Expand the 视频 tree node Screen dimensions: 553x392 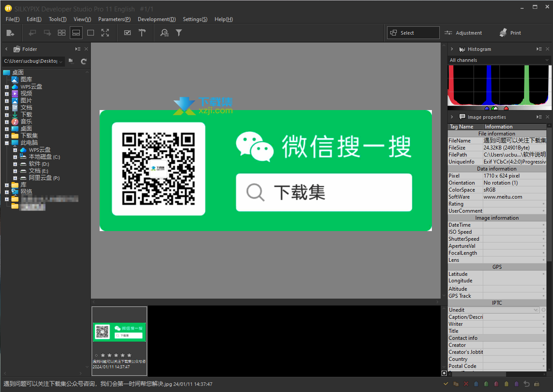[7, 94]
